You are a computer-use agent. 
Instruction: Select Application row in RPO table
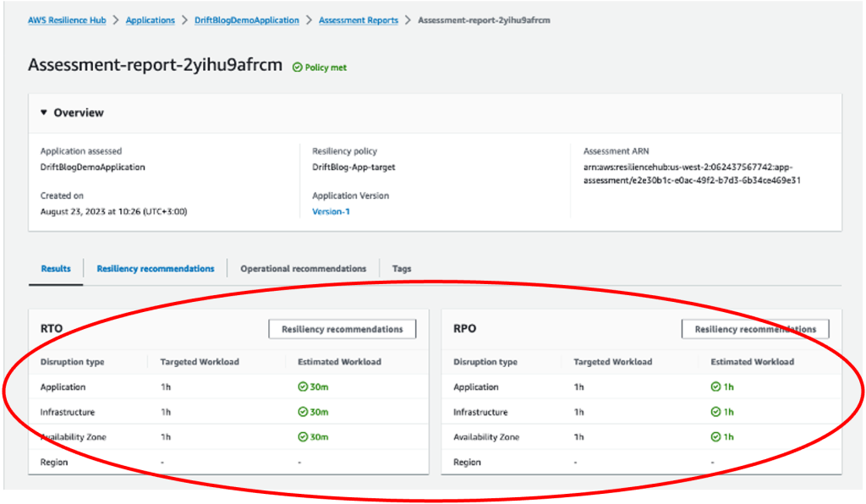(x=642, y=387)
